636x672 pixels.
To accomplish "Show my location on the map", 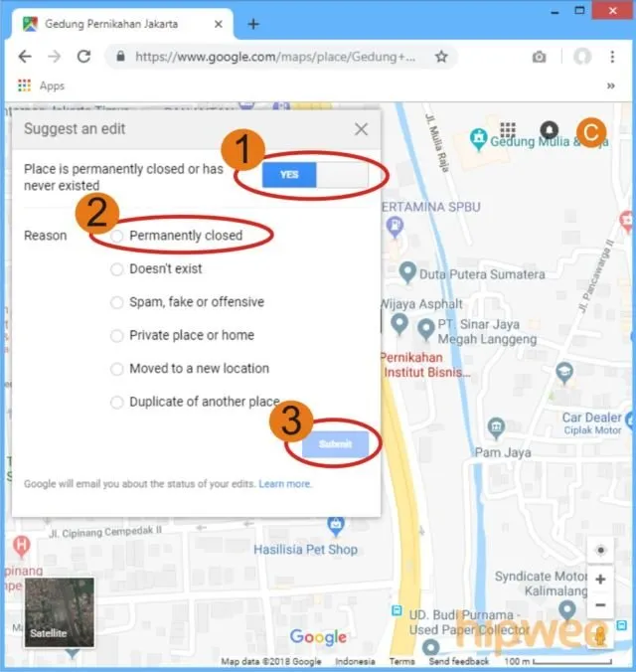I will tap(600, 550).
